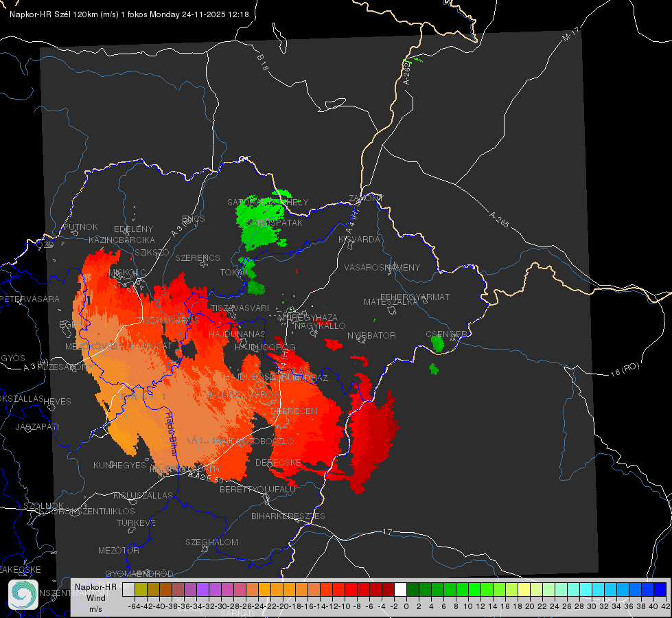Click the KISVARDA label

click(x=359, y=240)
